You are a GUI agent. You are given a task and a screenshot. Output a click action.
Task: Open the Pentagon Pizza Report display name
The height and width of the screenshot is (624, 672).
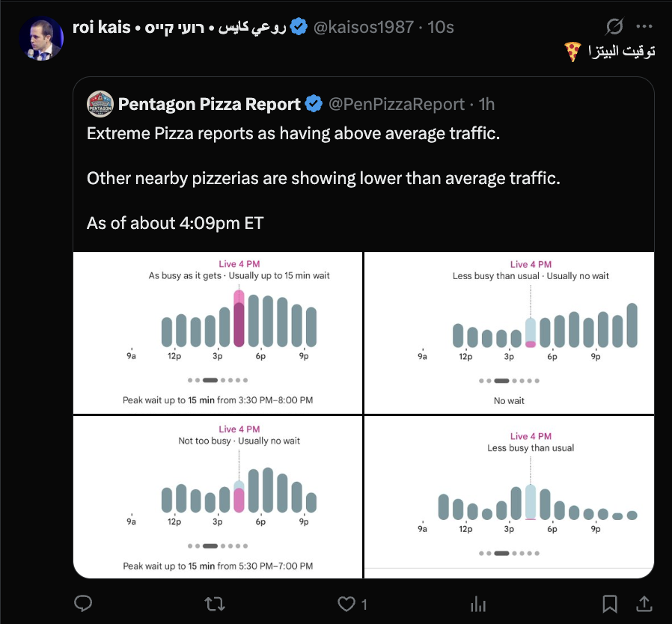coord(209,104)
